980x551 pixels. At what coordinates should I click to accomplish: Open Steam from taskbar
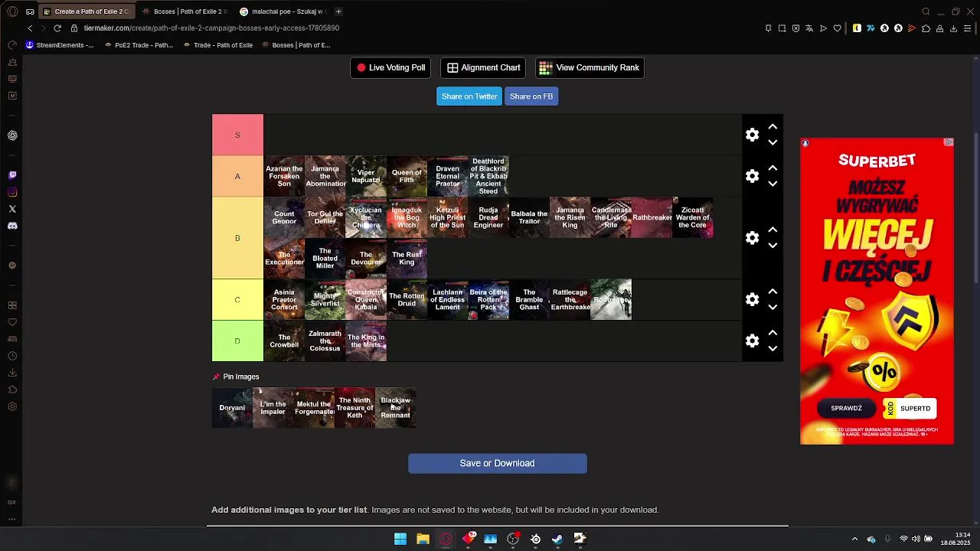(x=557, y=539)
